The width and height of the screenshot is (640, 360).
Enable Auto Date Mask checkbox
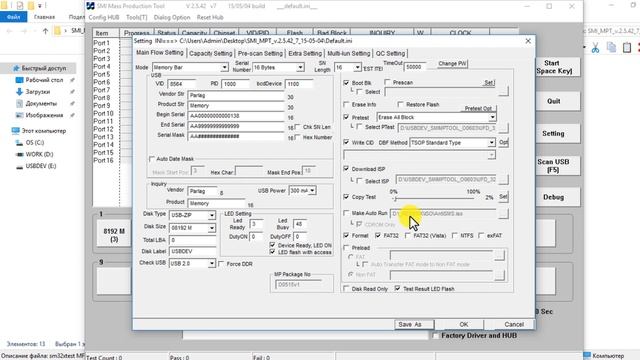coord(152,159)
